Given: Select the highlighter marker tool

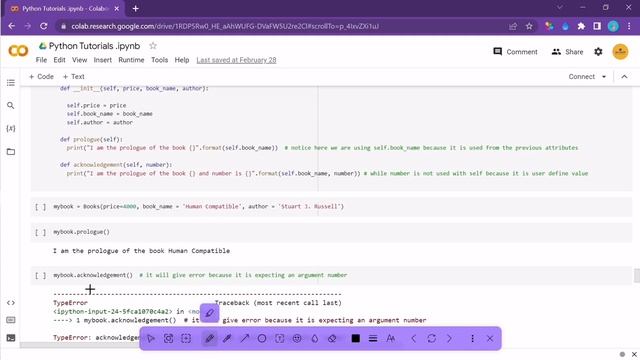Looking at the screenshot, I should point(227,338).
